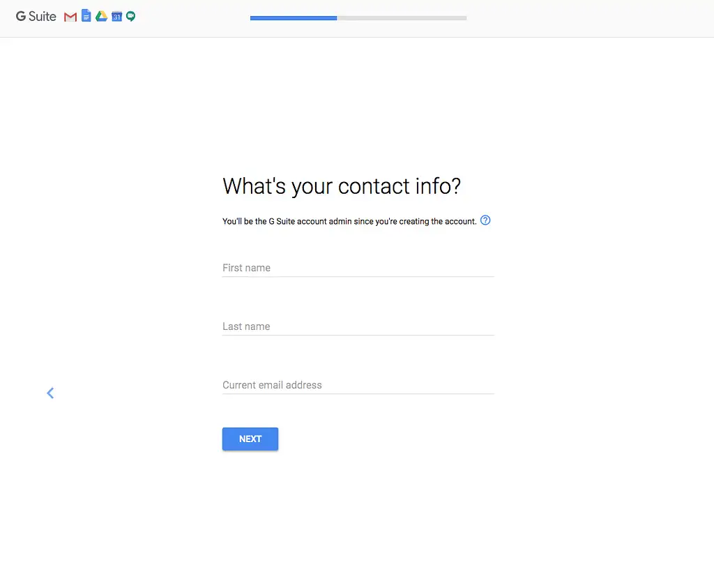Click the Gmail icon in the header
The width and height of the screenshot is (714, 588).
tap(70, 17)
